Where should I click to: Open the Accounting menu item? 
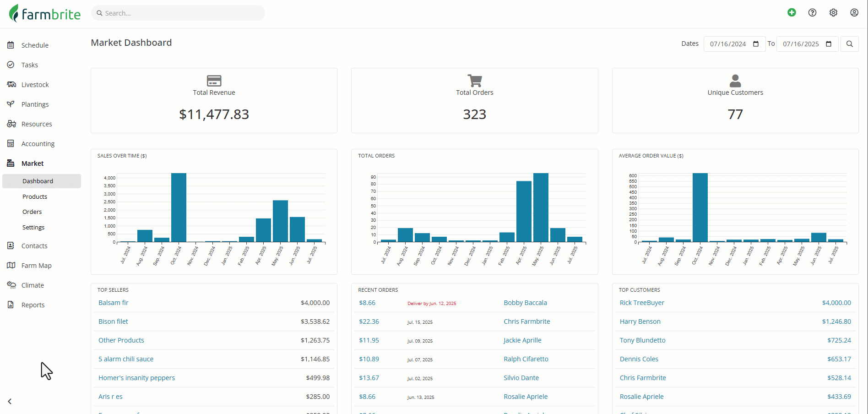pyautogui.click(x=38, y=143)
